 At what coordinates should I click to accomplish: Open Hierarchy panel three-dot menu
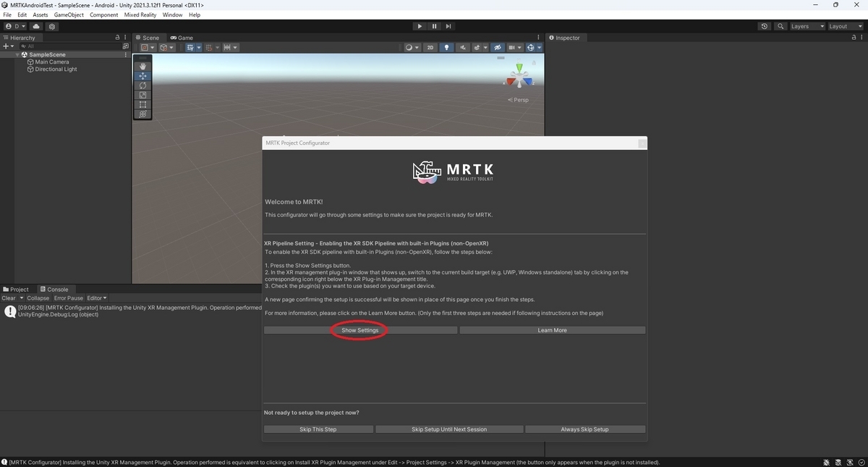(126, 37)
